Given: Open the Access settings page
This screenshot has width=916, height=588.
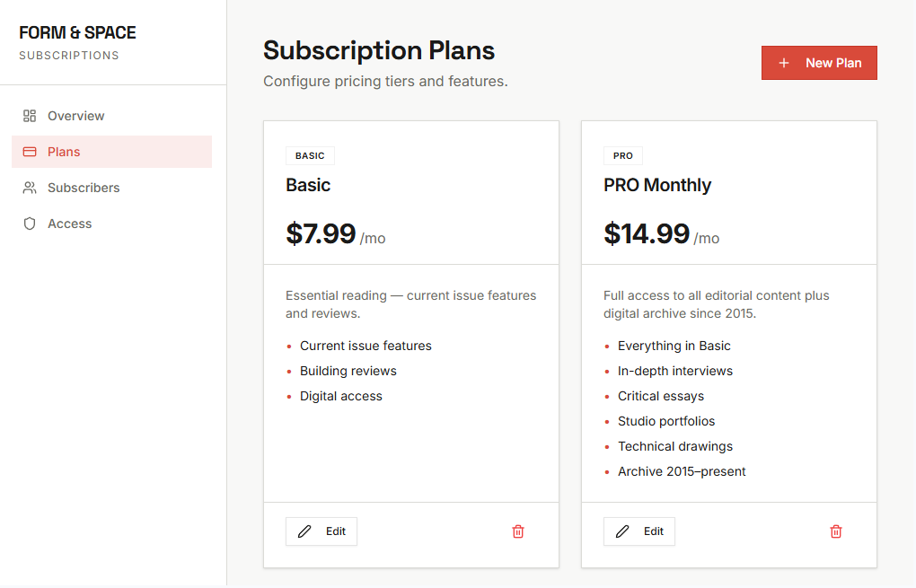Looking at the screenshot, I should tap(69, 224).
